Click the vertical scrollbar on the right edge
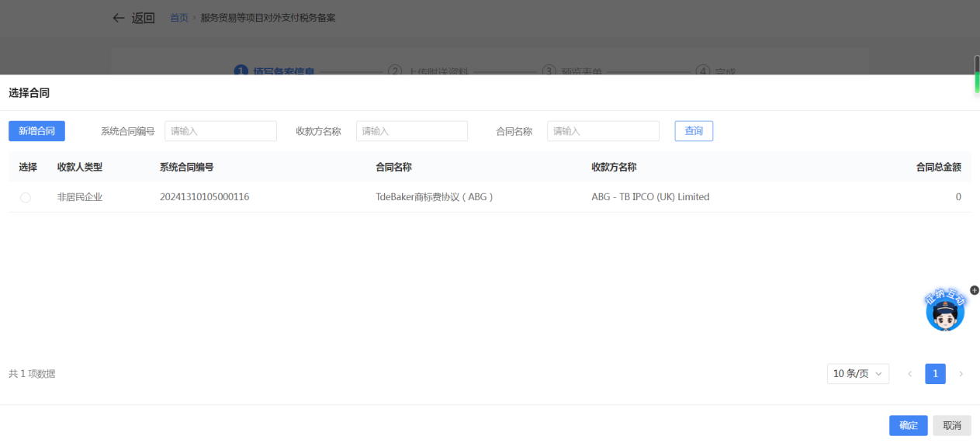 977,74
